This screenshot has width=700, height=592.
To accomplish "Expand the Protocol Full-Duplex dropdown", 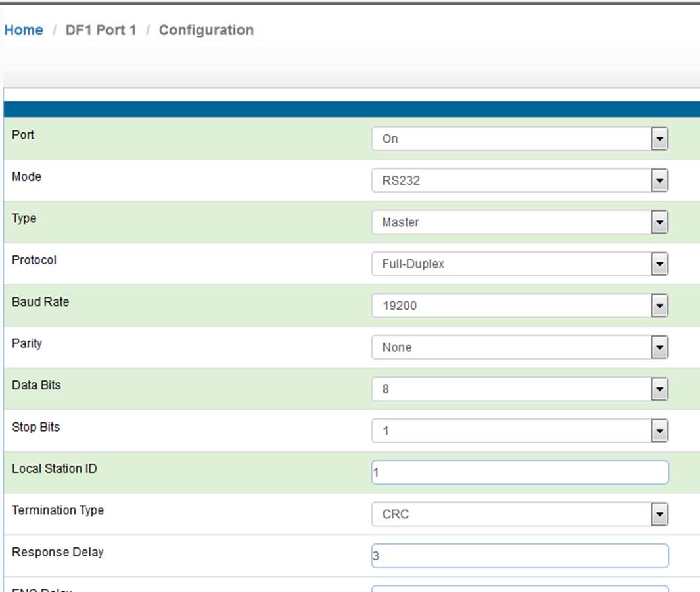I will pos(520,264).
